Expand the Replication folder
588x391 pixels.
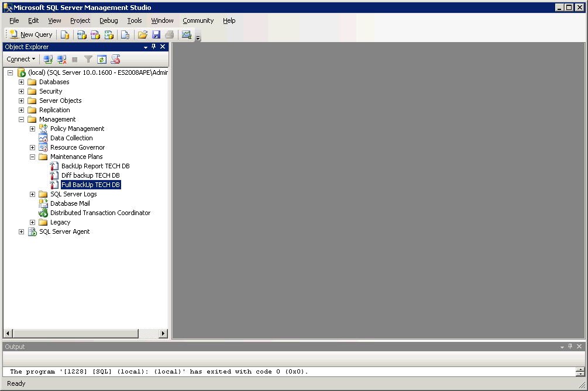pos(22,110)
